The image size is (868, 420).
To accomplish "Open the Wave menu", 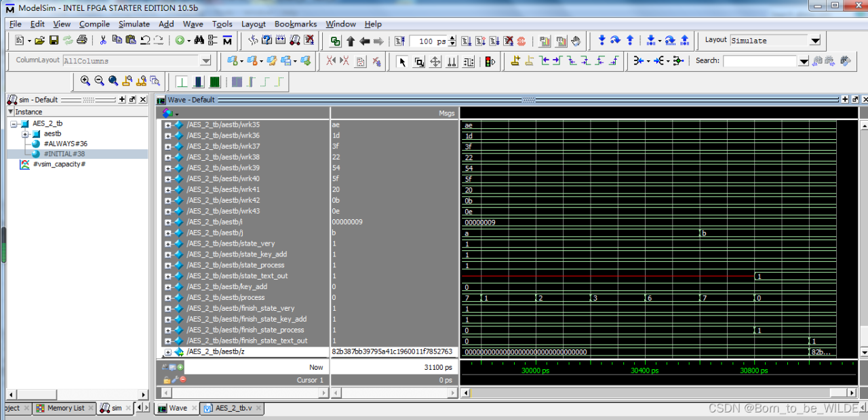I will tap(193, 24).
